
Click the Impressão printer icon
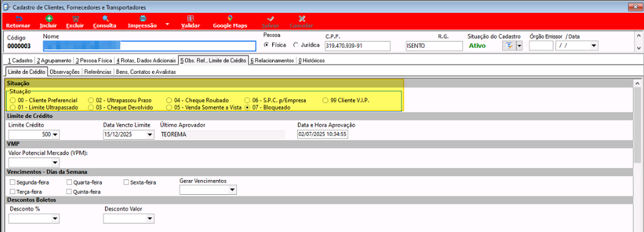[143, 18]
